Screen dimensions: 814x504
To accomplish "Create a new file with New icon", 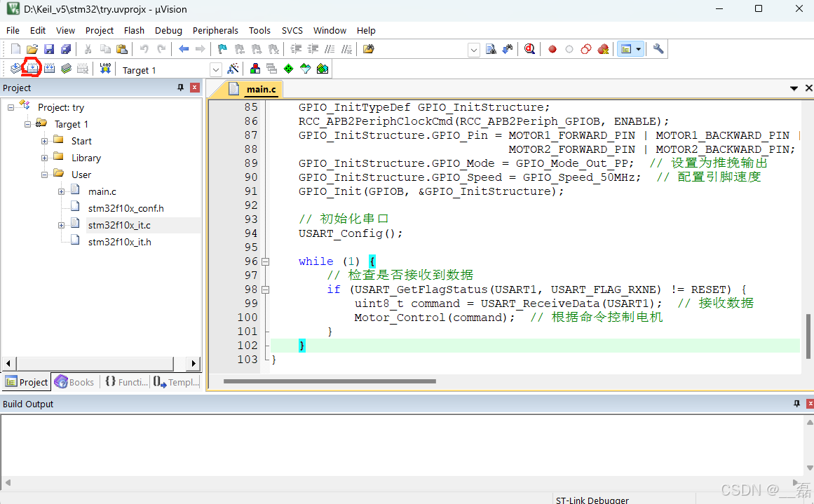I will point(15,49).
